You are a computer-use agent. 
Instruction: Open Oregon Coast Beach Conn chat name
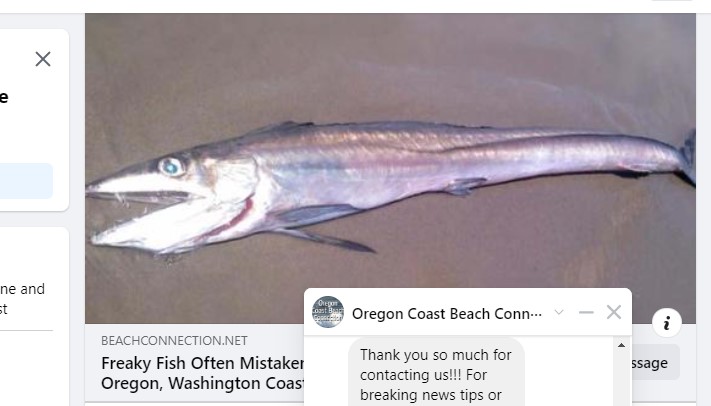point(447,313)
